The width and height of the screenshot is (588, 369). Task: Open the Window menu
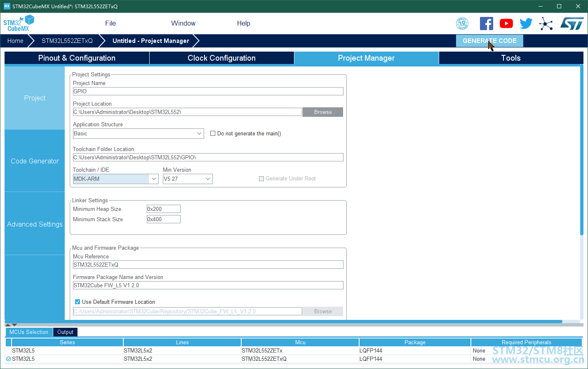click(183, 24)
